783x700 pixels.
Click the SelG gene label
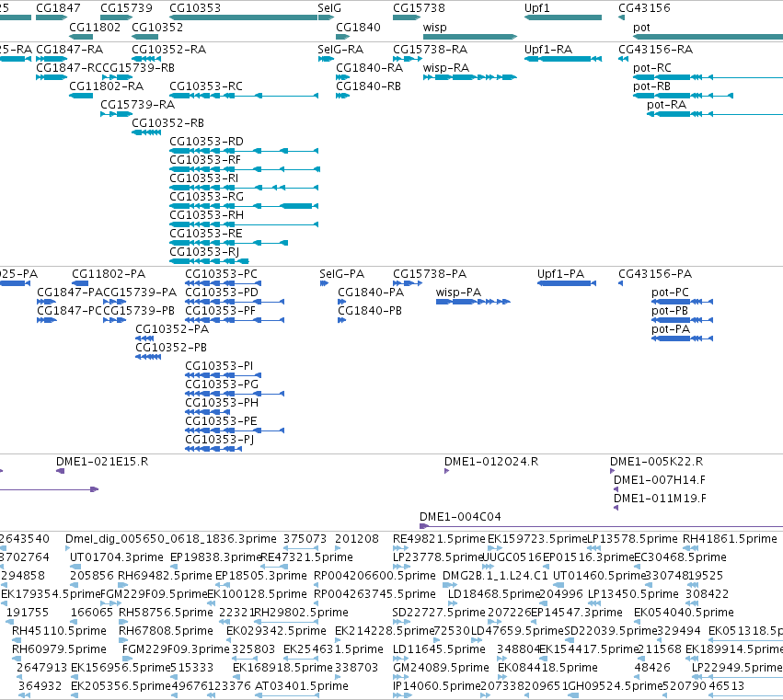(x=329, y=8)
